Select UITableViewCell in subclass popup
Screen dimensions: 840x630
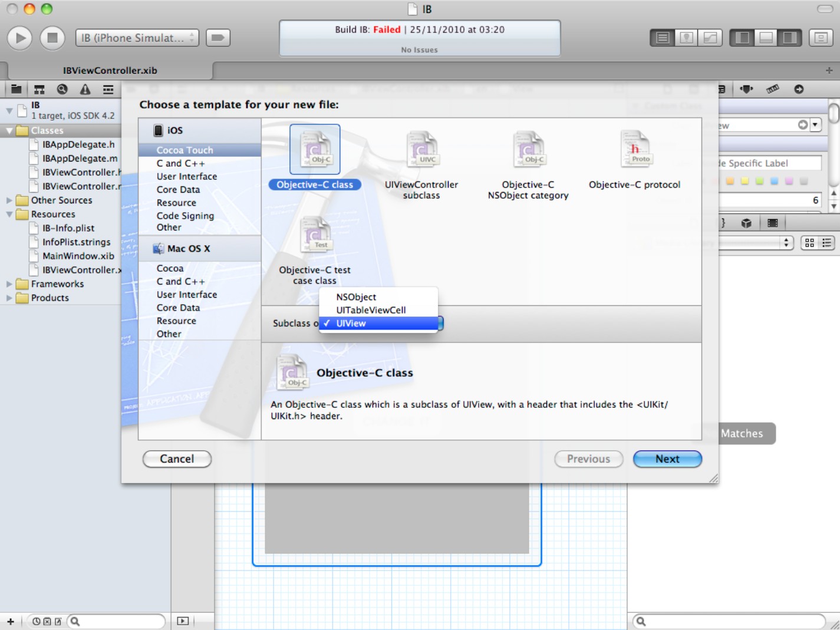tap(378, 310)
